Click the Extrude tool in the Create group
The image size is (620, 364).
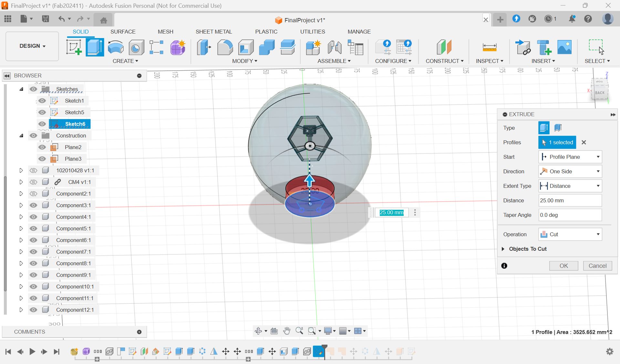[95, 47]
